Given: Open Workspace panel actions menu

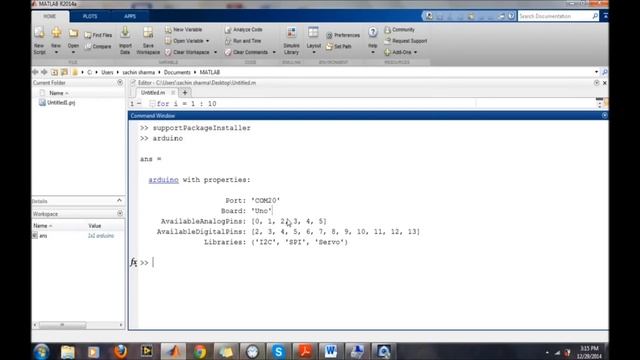Looking at the screenshot, I should (120, 213).
